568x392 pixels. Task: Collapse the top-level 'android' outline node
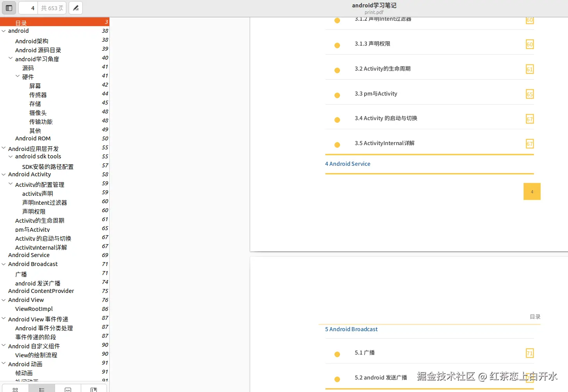click(x=4, y=31)
